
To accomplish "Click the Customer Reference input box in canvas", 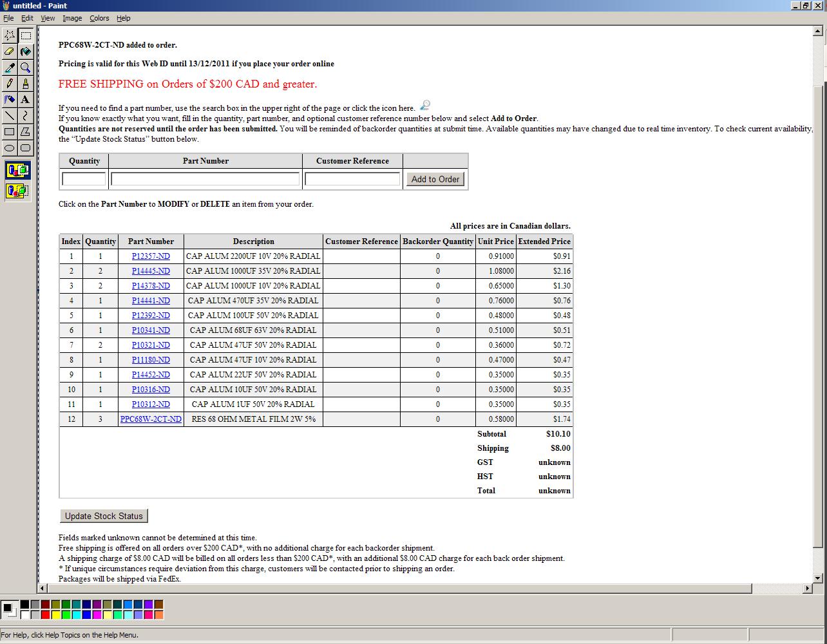I will pyautogui.click(x=352, y=179).
